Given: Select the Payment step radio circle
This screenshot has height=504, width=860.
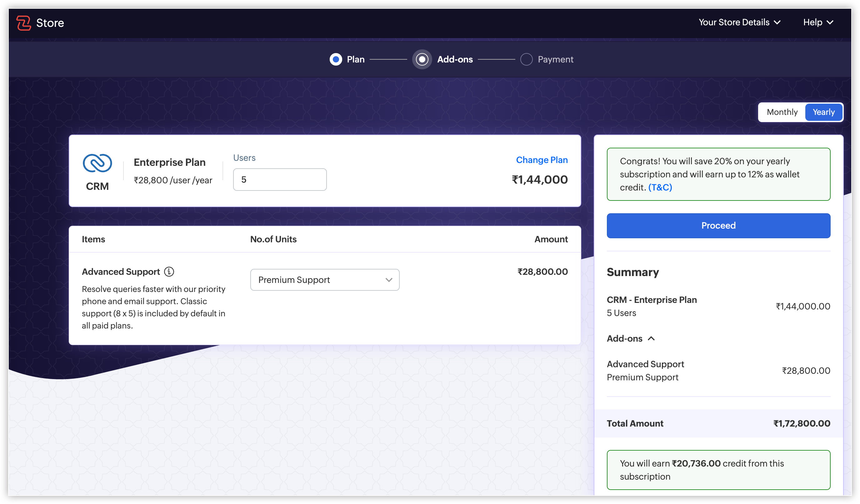Looking at the screenshot, I should click(x=526, y=59).
